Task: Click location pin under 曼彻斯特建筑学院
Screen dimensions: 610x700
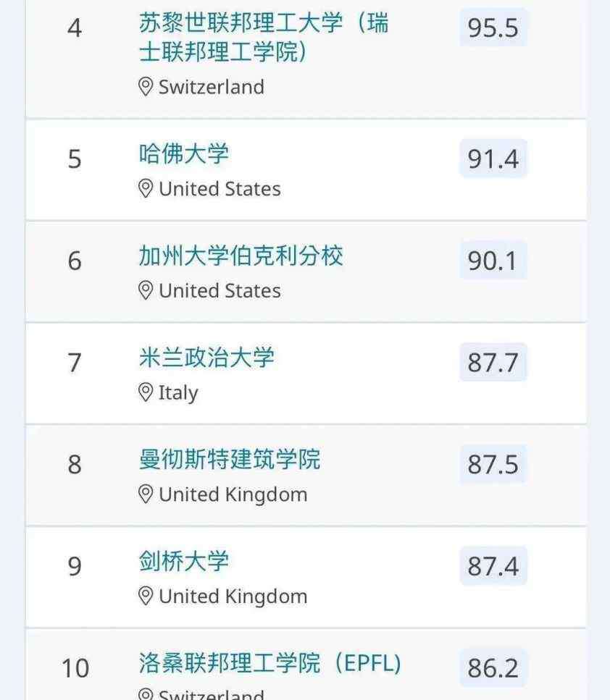Action: pyautogui.click(x=146, y=494)
